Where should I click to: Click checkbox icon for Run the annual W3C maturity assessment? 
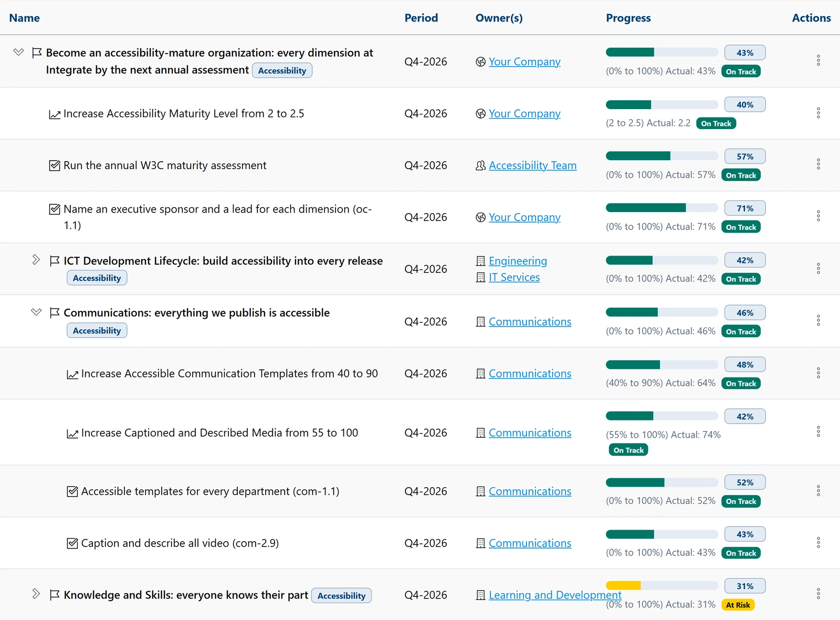(x=55, y=166)
